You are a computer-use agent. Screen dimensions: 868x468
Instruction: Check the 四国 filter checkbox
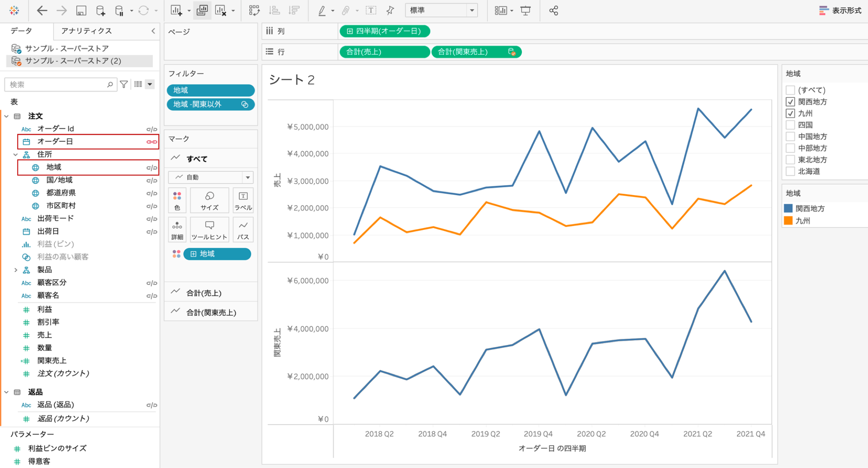coord(790,125)
